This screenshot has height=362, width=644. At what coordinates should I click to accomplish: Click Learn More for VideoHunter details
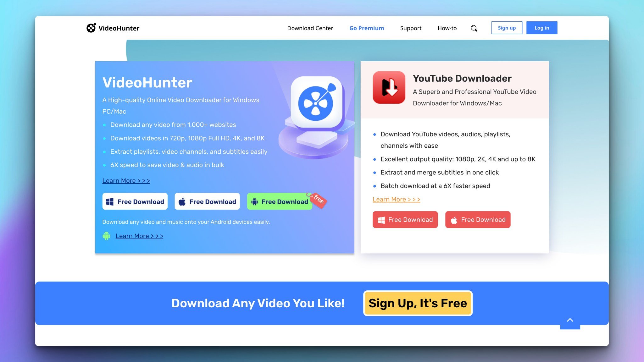coord(126,180)
